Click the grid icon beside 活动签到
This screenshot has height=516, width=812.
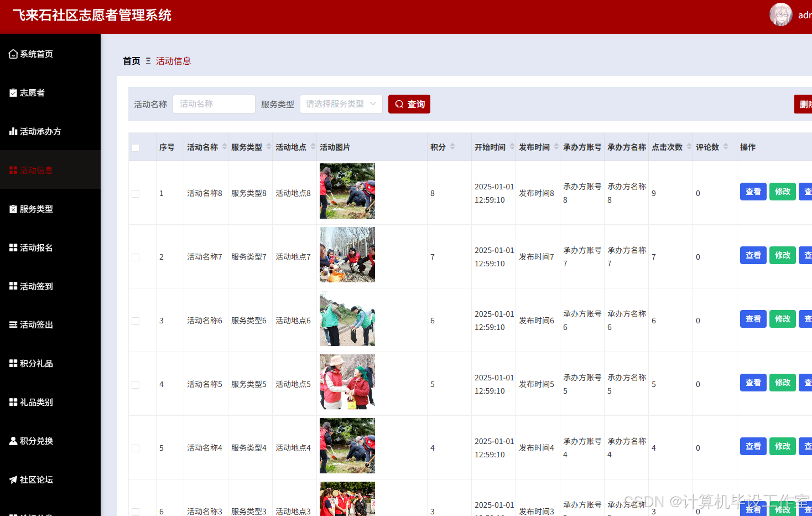pos(13,286)
